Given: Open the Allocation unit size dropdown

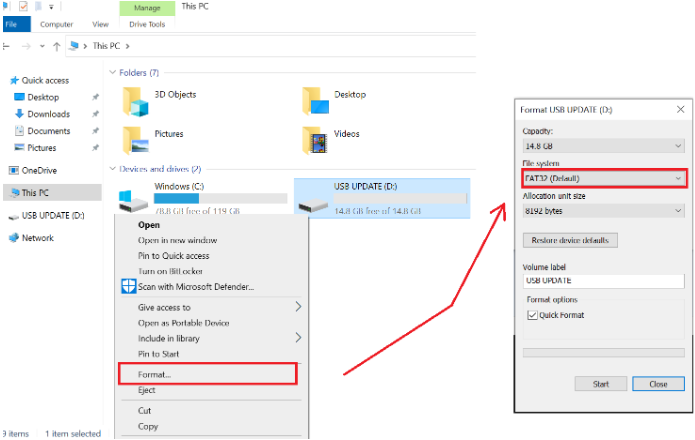Looking at the screenshot, I should (603, 211).
